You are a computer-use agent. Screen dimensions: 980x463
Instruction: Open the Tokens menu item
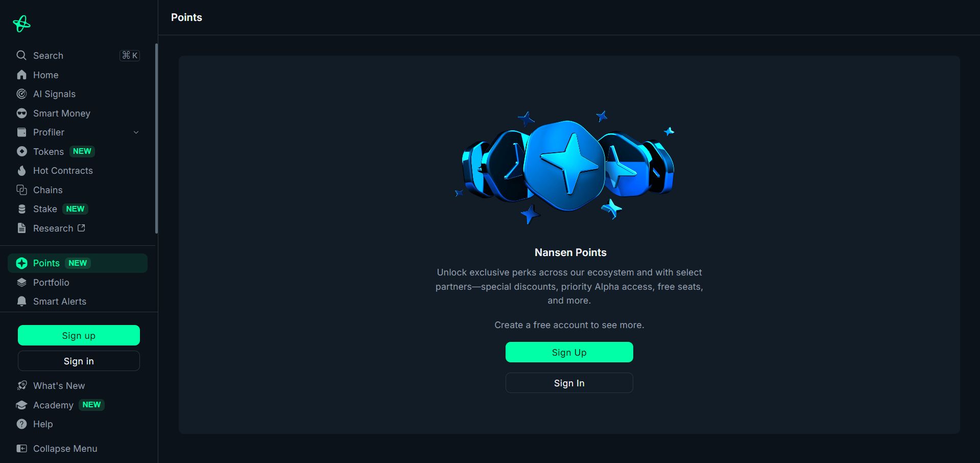[78, 152]
